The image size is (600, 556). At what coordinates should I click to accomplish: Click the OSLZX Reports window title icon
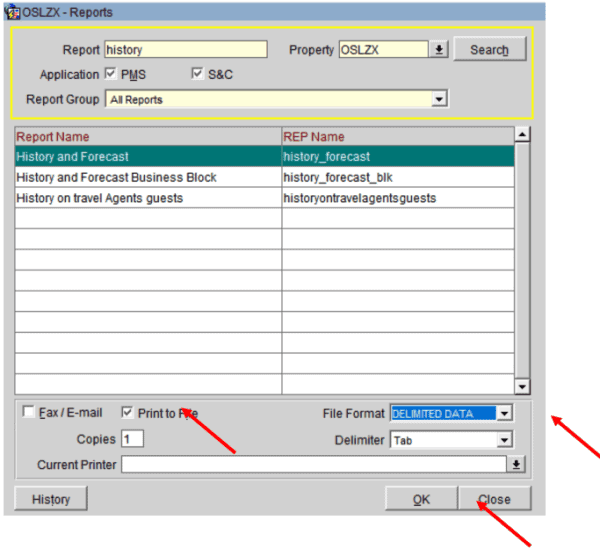coord(13,12)
